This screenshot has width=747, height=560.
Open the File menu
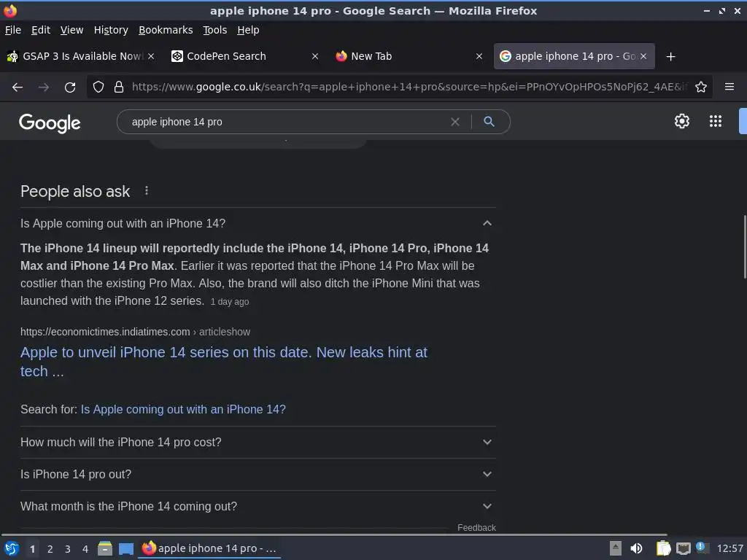pos(13,30)
